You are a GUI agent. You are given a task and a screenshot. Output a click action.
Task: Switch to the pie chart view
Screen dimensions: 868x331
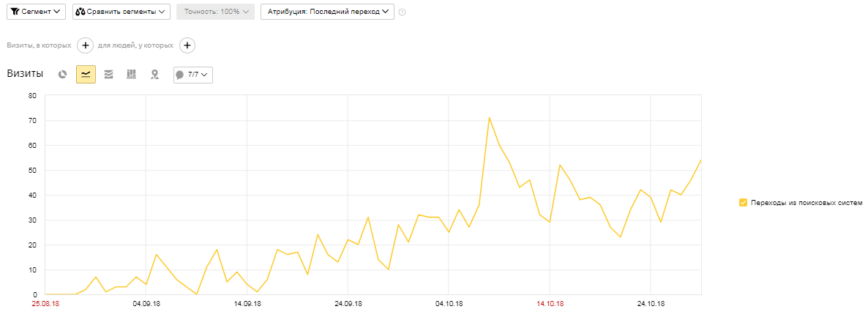coord(62,74)
